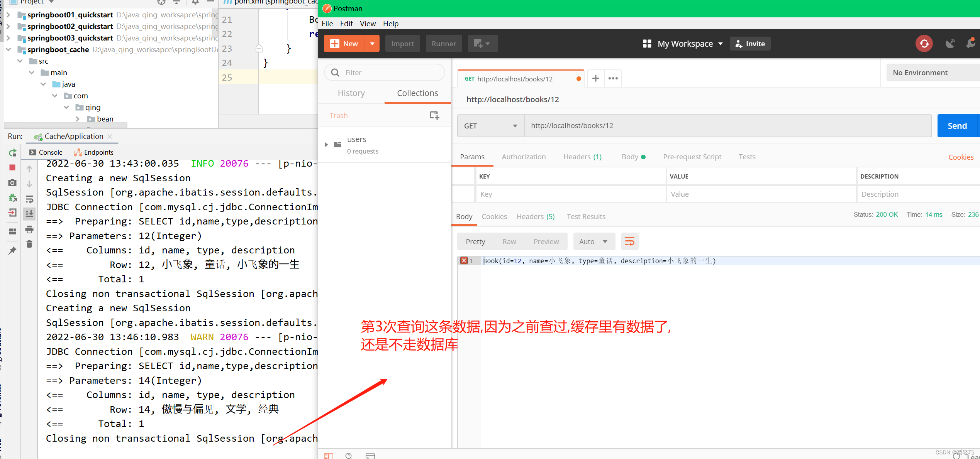Create new collection beside Trash label

pyautogui.click(x=434, y=115)
